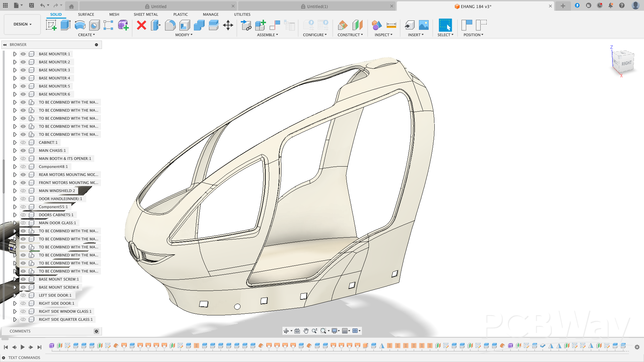Open the Untitled(1) document tab

point(317,6)
